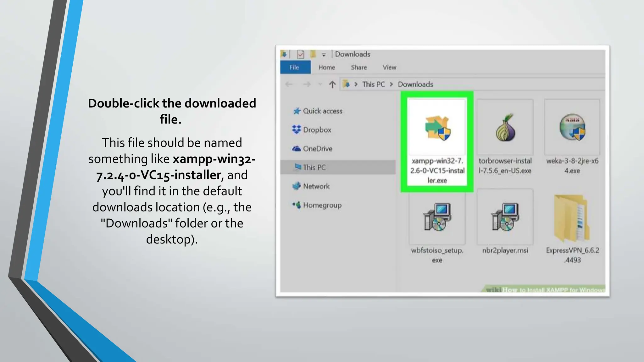The width and height of the screenshot is (644, 362).
Task: Click Downloads in the address bar
Action: pos(415,84)
